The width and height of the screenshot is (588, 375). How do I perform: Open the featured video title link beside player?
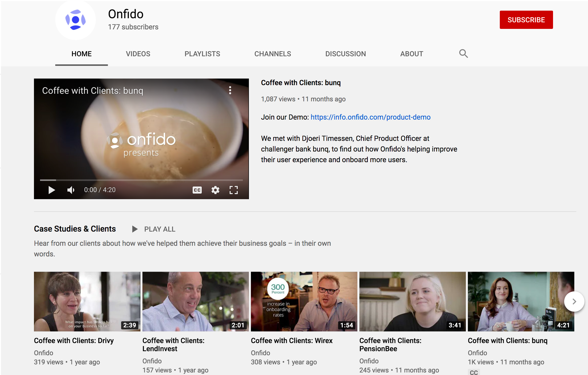(x=301, y=83)
